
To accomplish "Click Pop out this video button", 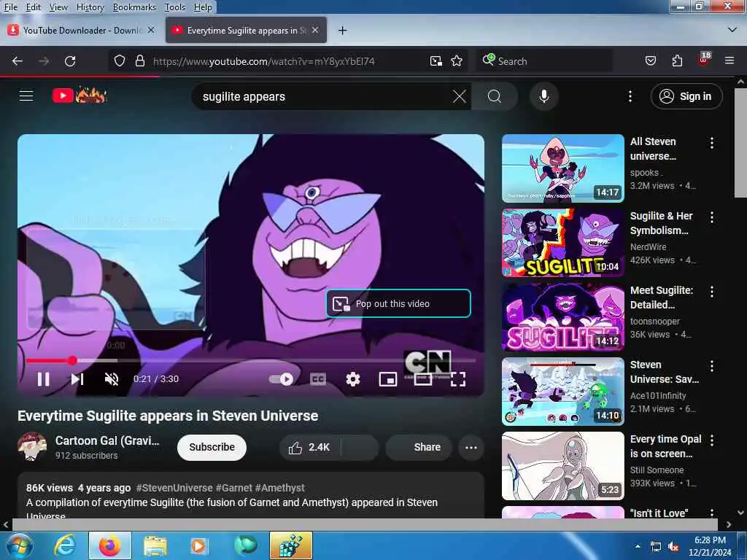I will point(398,303).
